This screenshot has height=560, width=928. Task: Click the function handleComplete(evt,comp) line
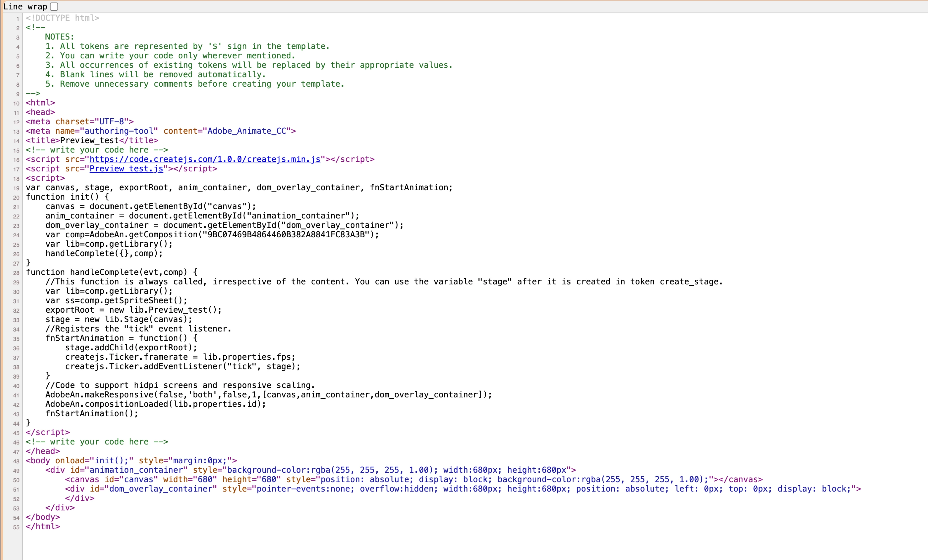pos(111,272)
